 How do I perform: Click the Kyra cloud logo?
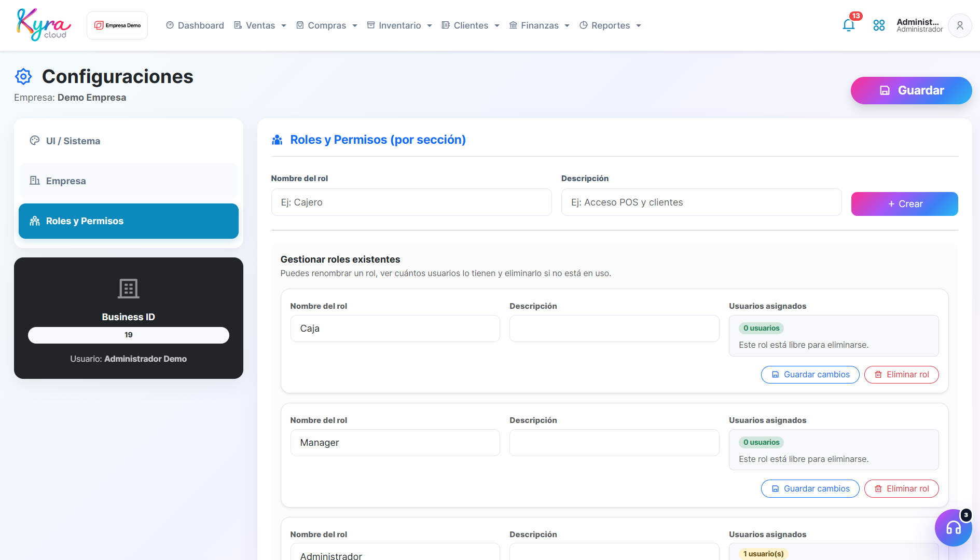[44, 24]
